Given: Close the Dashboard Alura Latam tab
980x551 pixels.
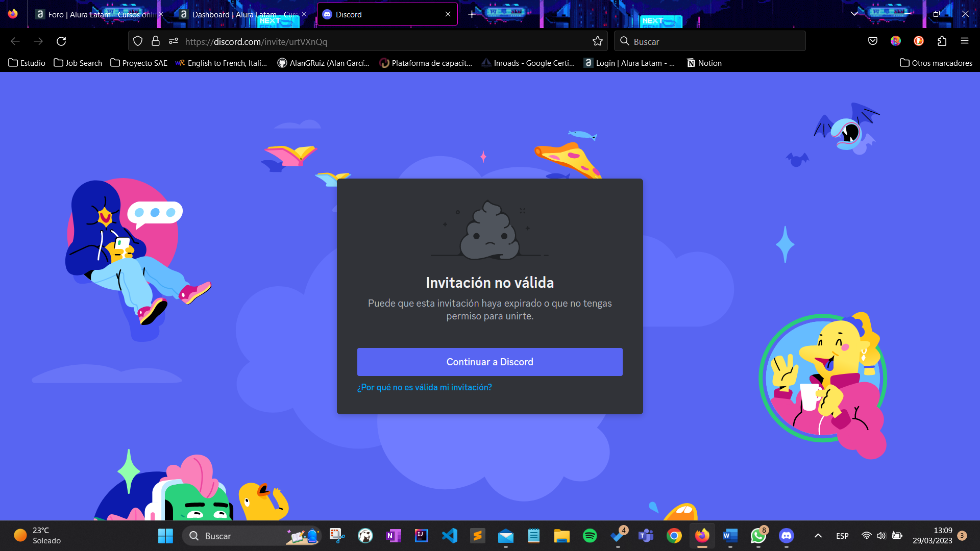Looking at the screenshot, I should point(304,14).
